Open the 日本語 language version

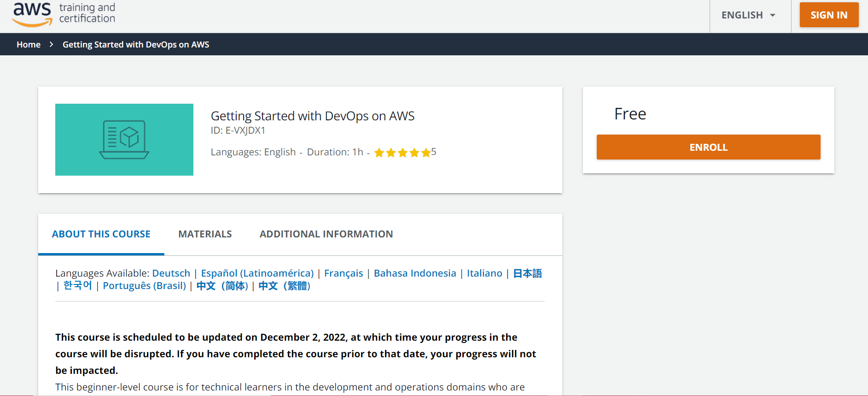527,273
